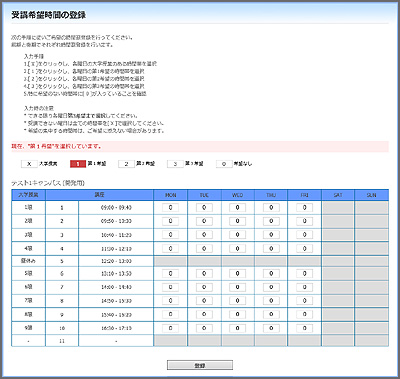Pick the THU slot in the 7限 row
Viewport: 400px width, 379px height.
click(x=271, y=301)
